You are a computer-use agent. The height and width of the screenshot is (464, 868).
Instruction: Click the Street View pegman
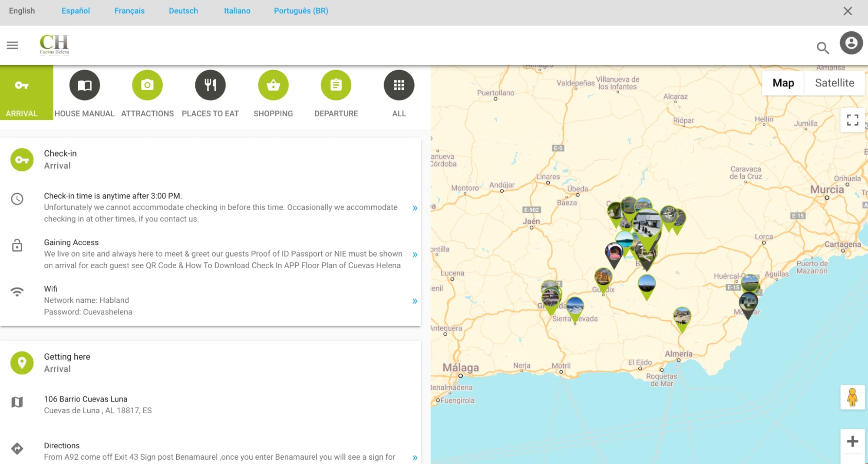coord(852,397)
